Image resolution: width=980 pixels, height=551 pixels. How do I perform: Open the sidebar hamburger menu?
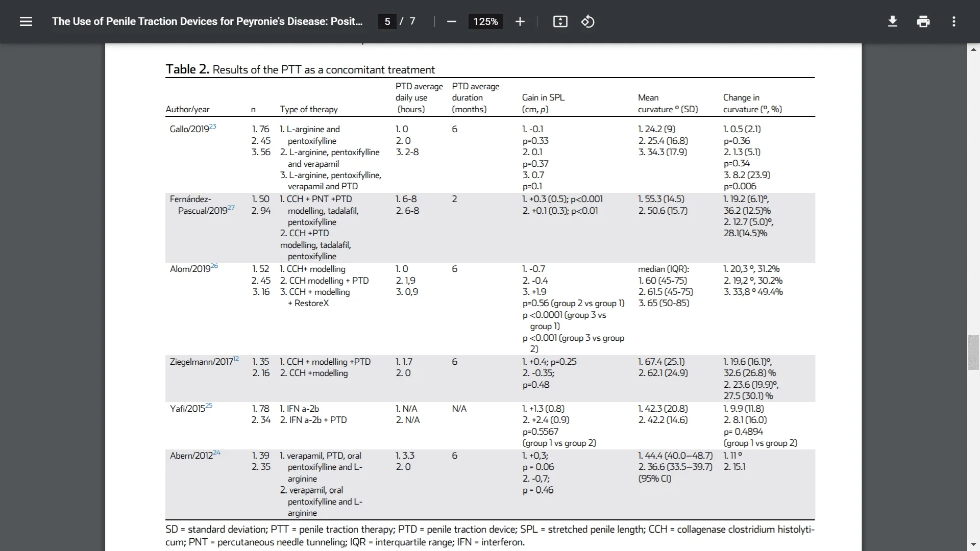26,21
